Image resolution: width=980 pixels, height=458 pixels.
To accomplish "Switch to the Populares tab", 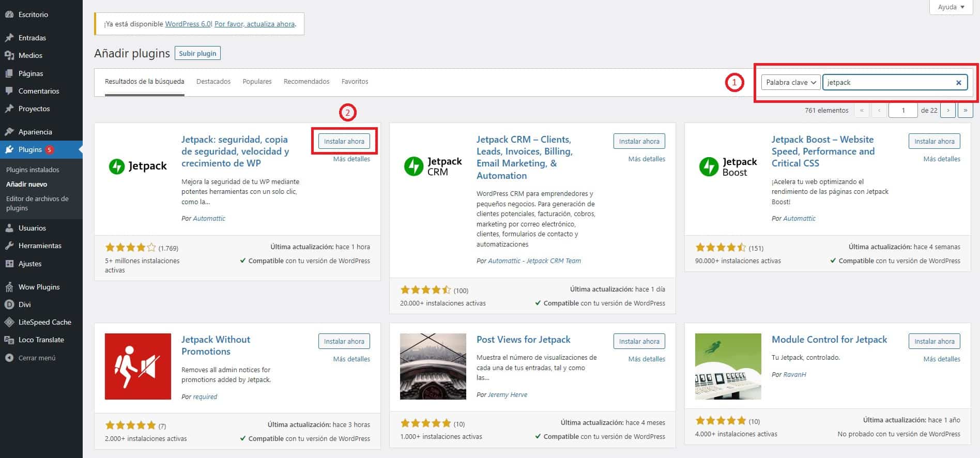I will [257, 82].
